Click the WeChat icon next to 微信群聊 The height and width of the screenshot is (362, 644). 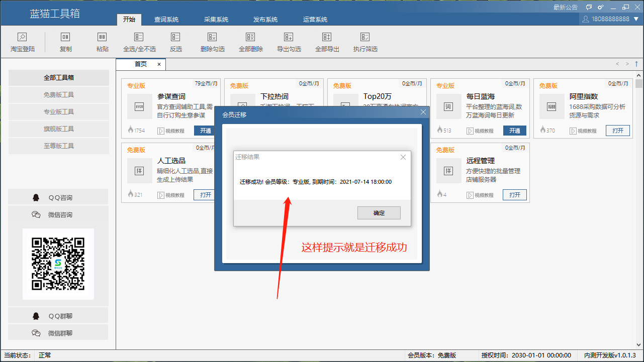[x=36, y=333]
